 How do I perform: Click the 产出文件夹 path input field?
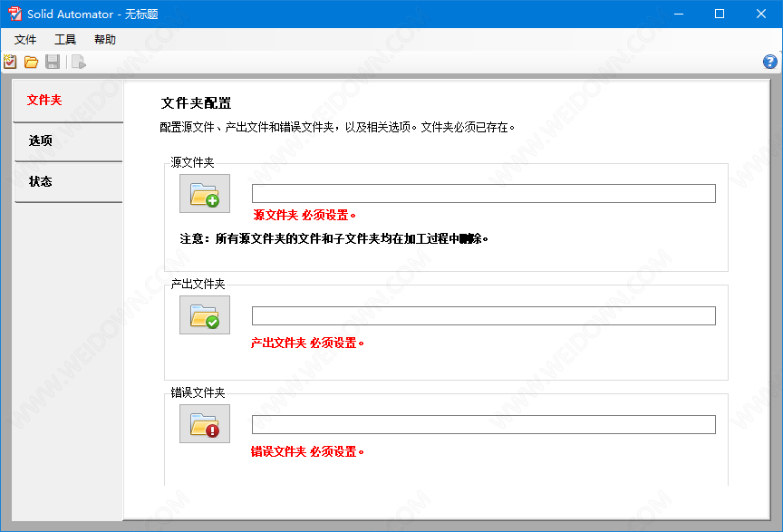click(483, 315)
